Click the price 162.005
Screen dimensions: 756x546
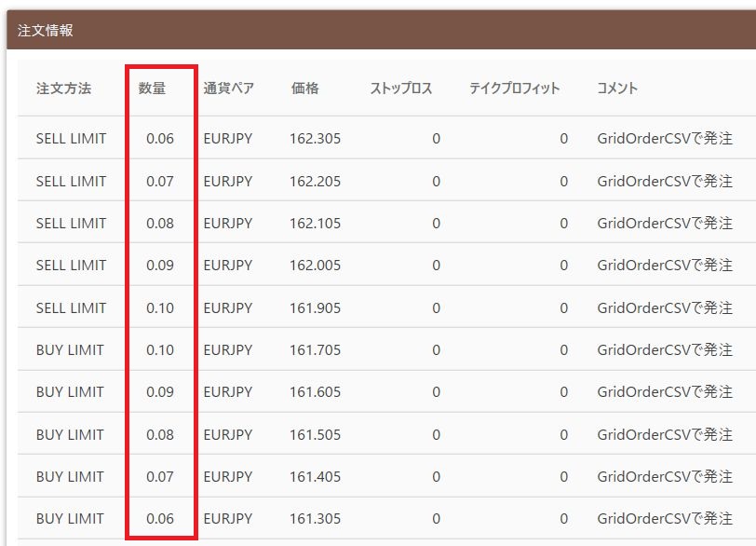(x=316, y=266)
